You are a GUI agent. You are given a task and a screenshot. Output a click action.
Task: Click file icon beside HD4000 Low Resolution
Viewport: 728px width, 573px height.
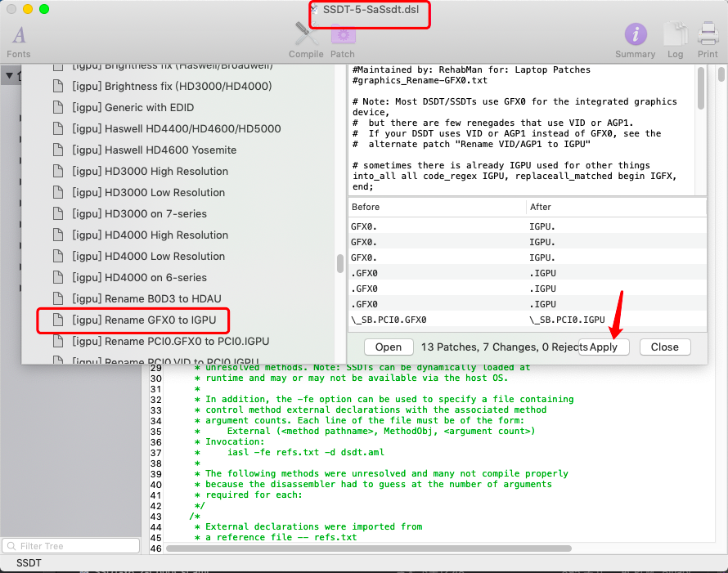point(58,256)
